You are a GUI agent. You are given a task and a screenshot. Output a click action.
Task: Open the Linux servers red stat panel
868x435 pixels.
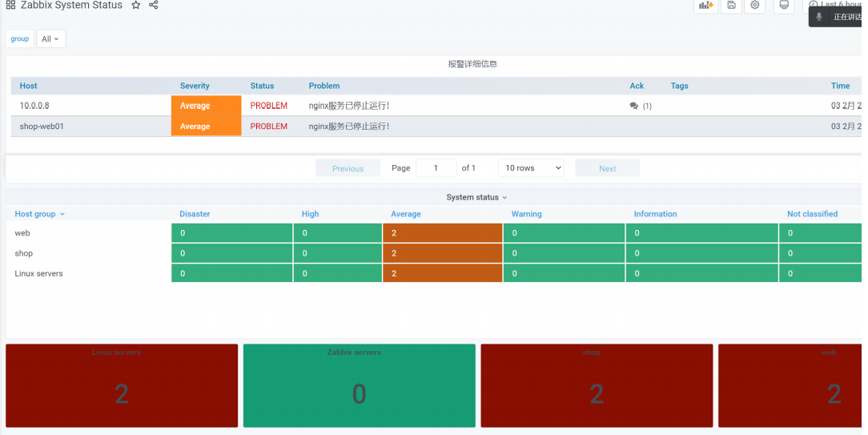(x=122, y=385)
